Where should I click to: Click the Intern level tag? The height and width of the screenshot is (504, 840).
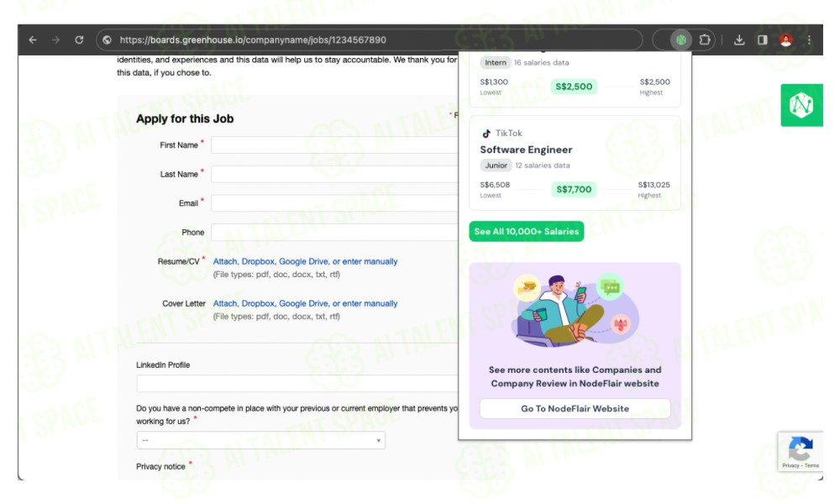496,63
